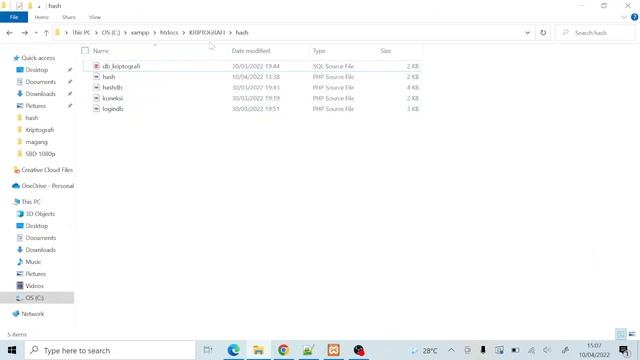The height and width of the screenshot is (360, 640).
Task: Open the volume control tray icon
Action: tap(547, 350)
